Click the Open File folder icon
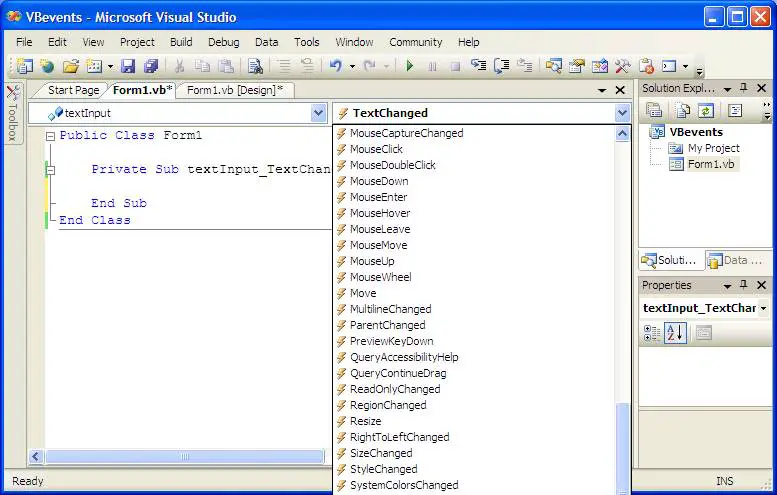 (70, 66)
